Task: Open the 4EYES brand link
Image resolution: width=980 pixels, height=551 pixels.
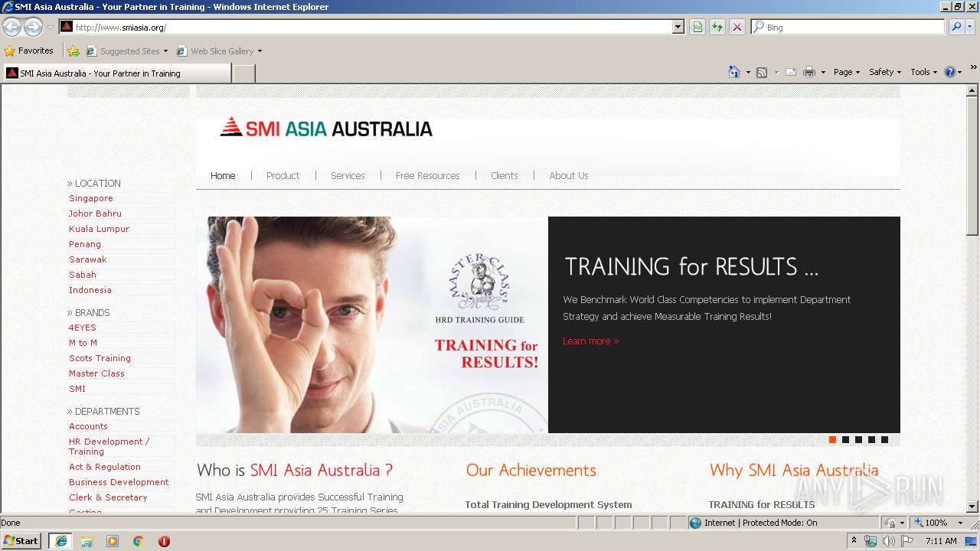Action: [x=83, y=328]
